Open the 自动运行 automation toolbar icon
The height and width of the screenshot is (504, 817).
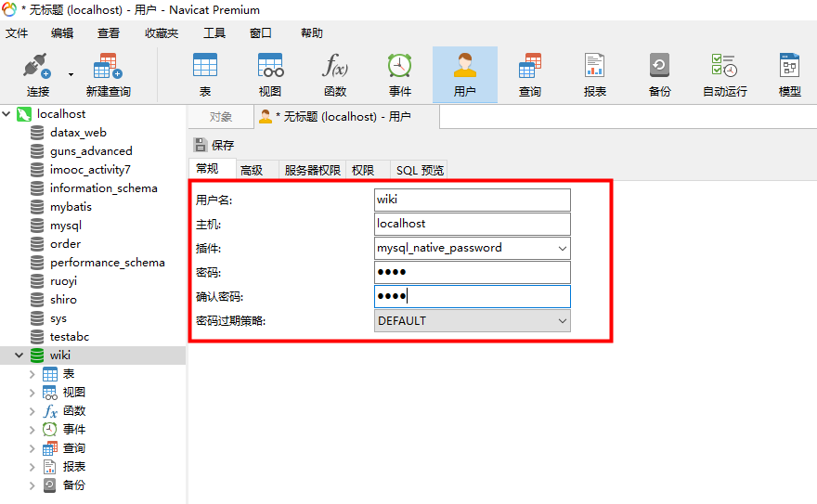[x=725, y=75]
